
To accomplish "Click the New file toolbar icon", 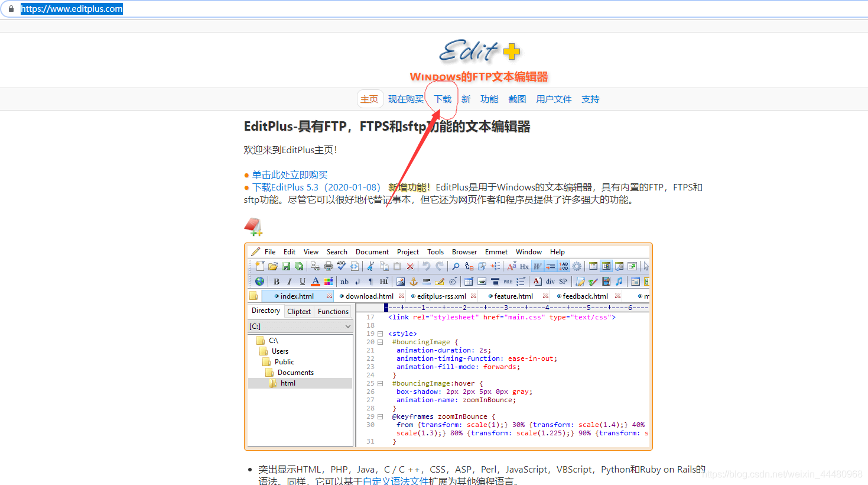I will (260, 266).
